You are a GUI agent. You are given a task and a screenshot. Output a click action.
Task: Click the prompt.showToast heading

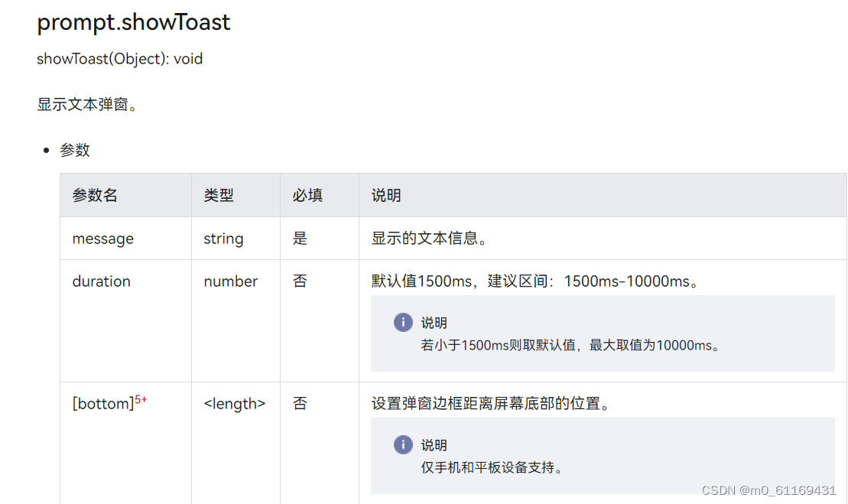click(x=134, y=23)
